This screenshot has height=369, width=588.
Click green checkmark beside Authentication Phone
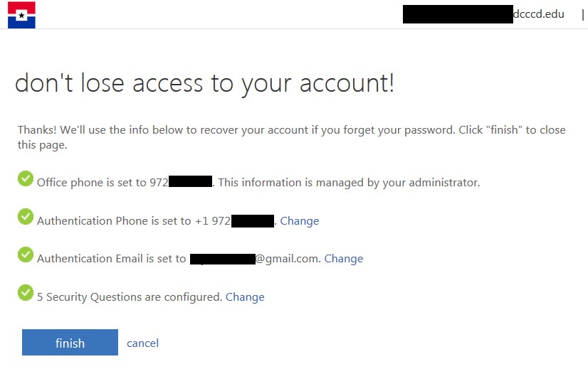click(26, 216)
